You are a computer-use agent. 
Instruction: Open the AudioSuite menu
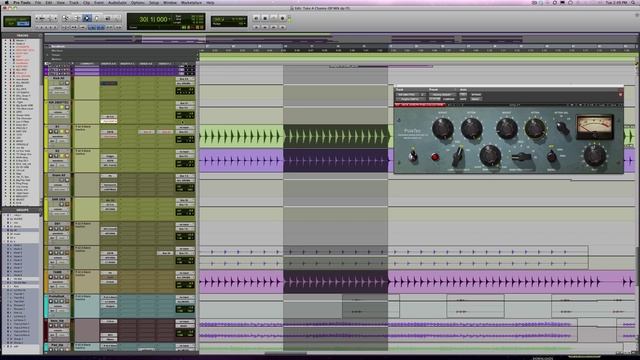click(x=117, y=2)
